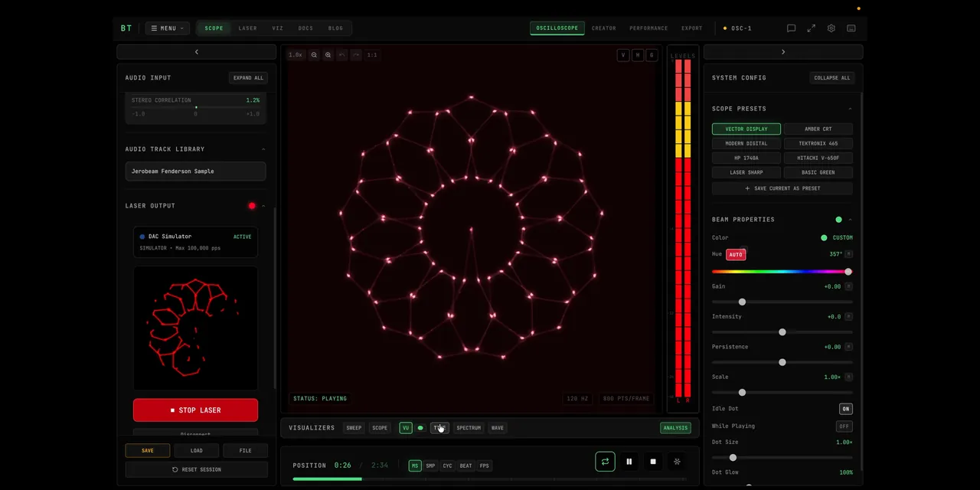980x490 pixels.
Task: Open the BLOG tab
Action: click(335, 28)
